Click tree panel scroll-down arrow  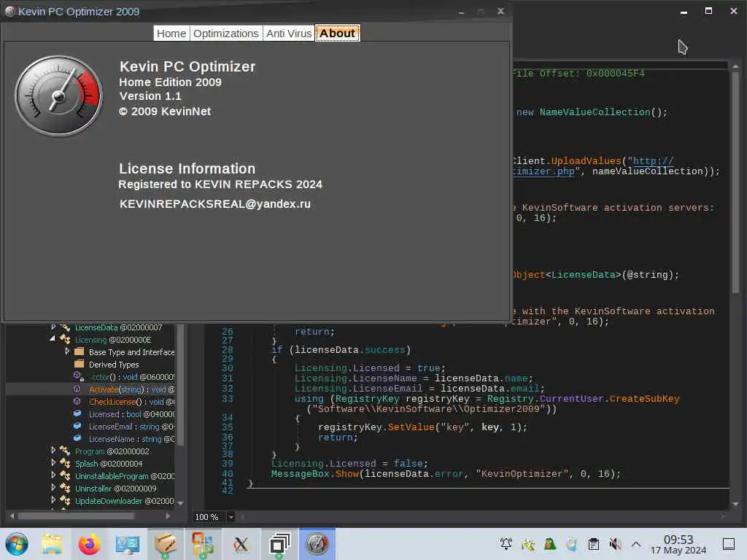[181, 503]
